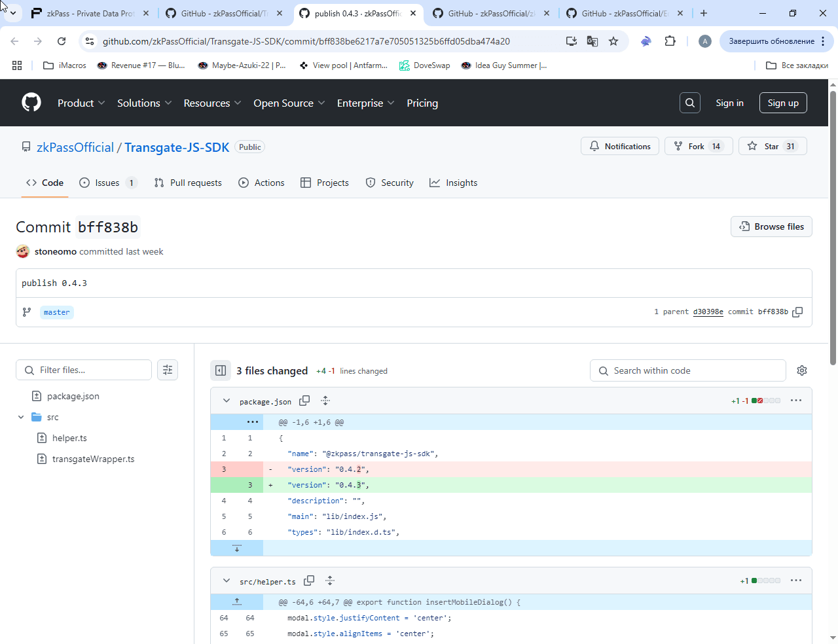
Task: Reload the current page
Action: (62, 41)
